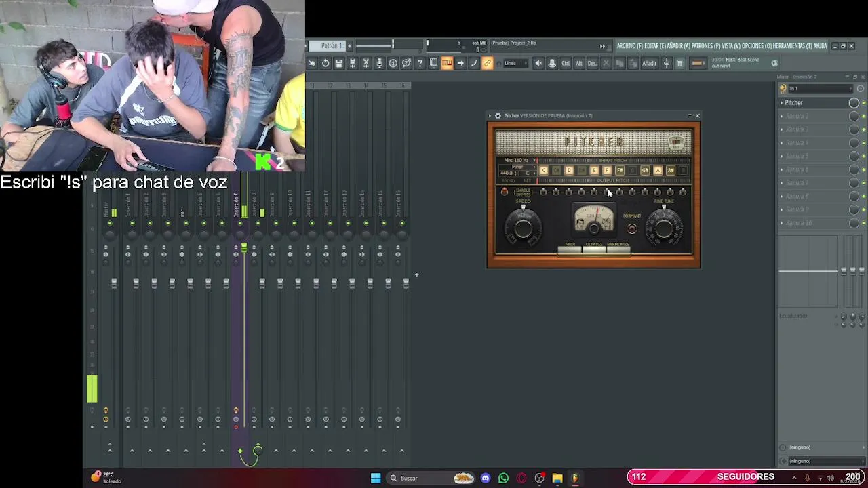Toggle note G# in Pitcher

[x=645, y=170]
